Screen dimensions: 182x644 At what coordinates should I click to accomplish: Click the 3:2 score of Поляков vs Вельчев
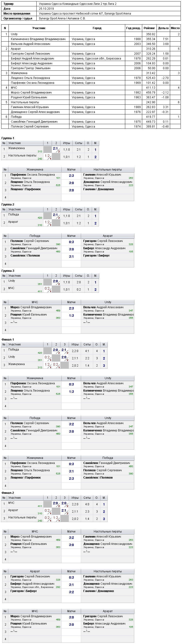pos(71,424)
